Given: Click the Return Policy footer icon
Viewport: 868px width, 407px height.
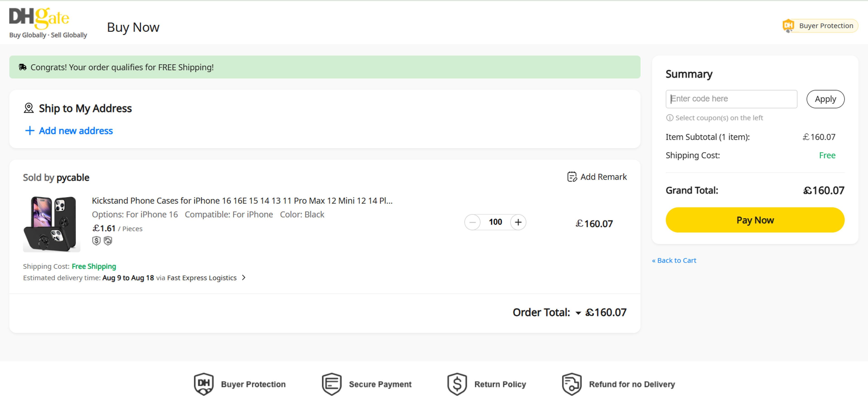Looking at the screenshot, I should [457, 384].
